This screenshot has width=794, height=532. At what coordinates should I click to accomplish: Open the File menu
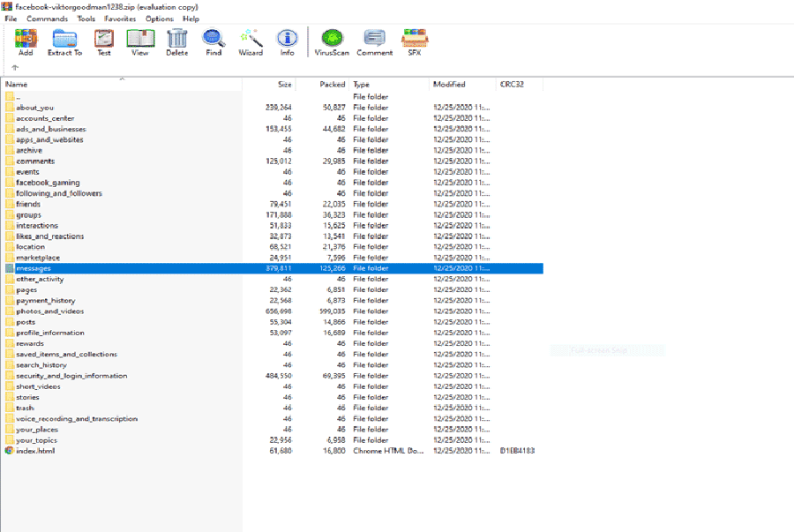point(11,19)
